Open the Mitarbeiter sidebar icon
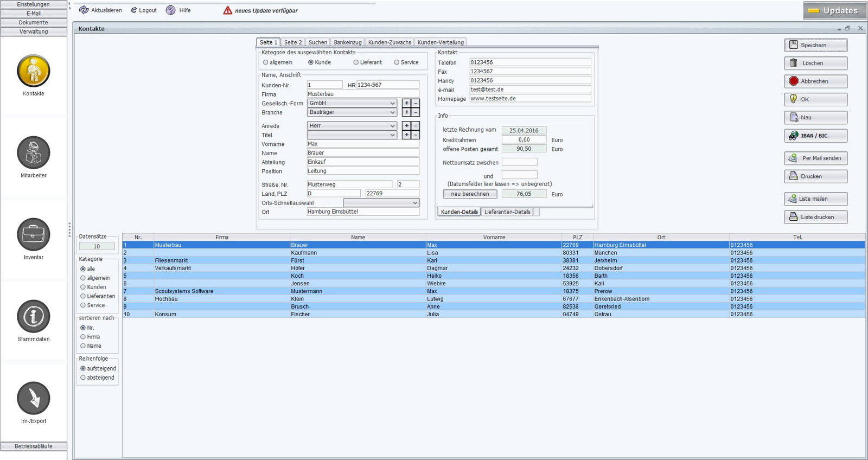Viewport: 868px width, 460px height. 34,152
